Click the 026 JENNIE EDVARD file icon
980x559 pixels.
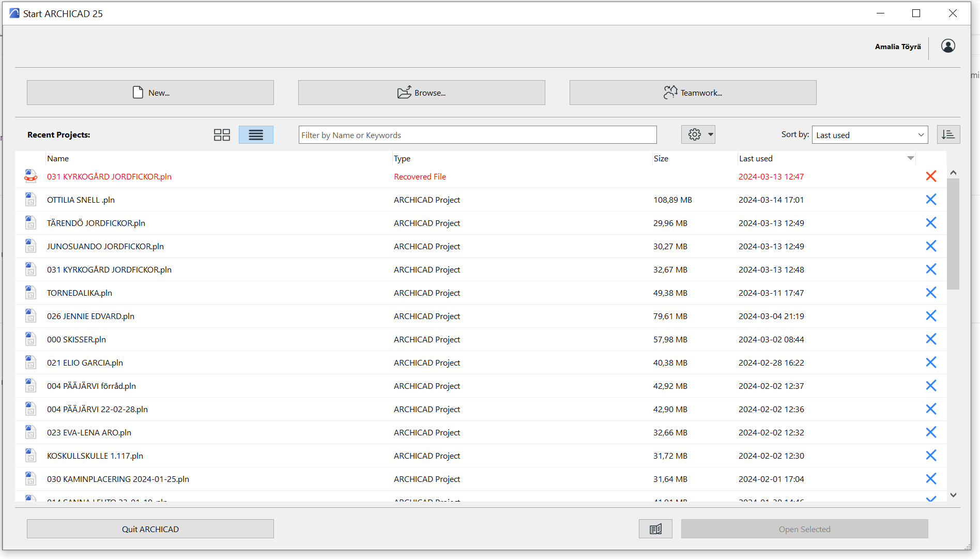pos(30,316)
